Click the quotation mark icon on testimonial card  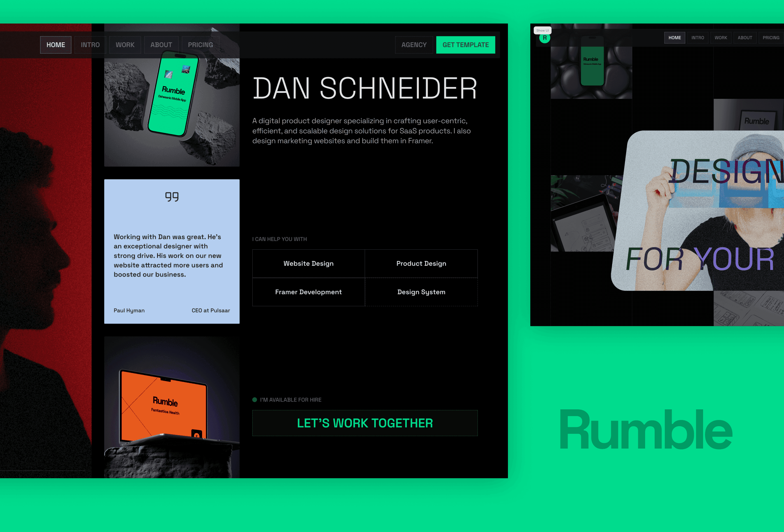[x=172, y=195]
